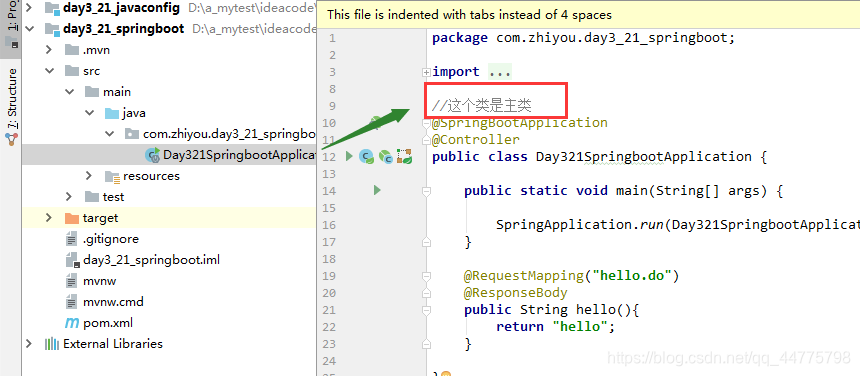This screenshot has width=860, height=376.
Task: Click line number 19 in the gutter
Action: (x=329, y=276)
